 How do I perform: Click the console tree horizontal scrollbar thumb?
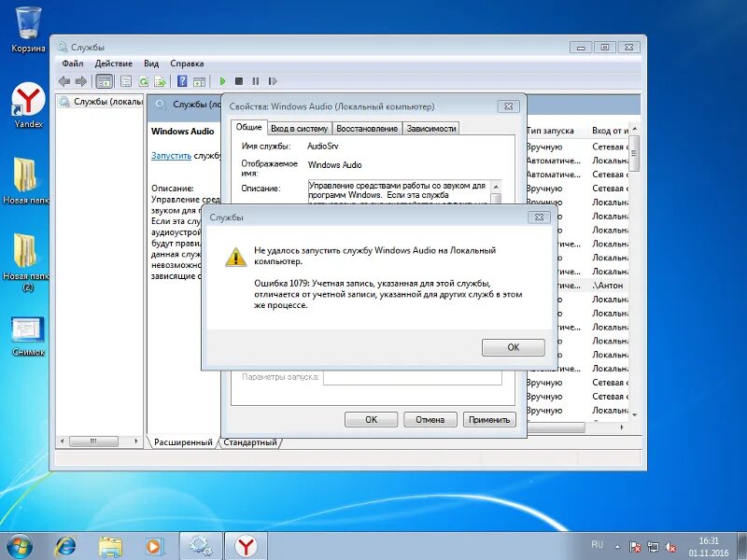coord(94,441)
